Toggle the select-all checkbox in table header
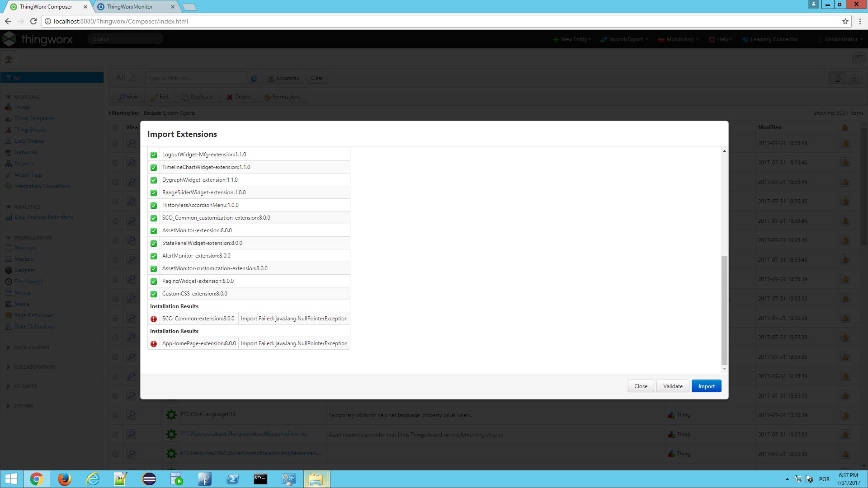Image resolution: width=868 pixels, height=488 pixels. 115,127
